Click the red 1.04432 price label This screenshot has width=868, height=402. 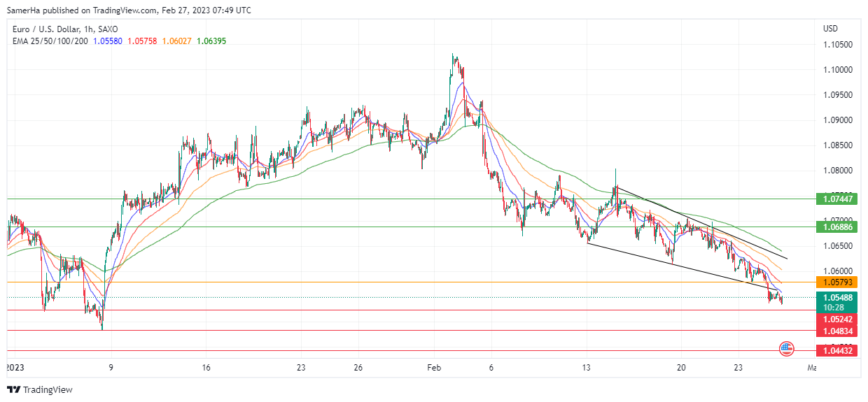point(837,351)
